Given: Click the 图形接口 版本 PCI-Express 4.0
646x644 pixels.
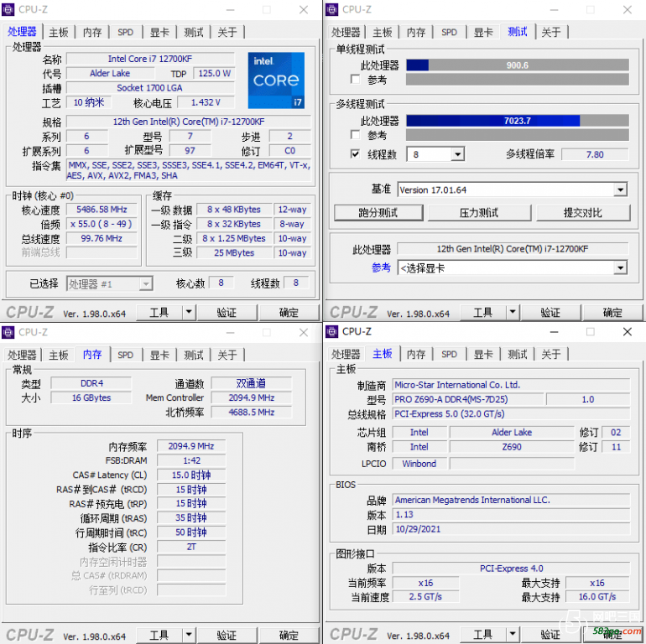Looking at the screenshot, I should click(511, 569).
